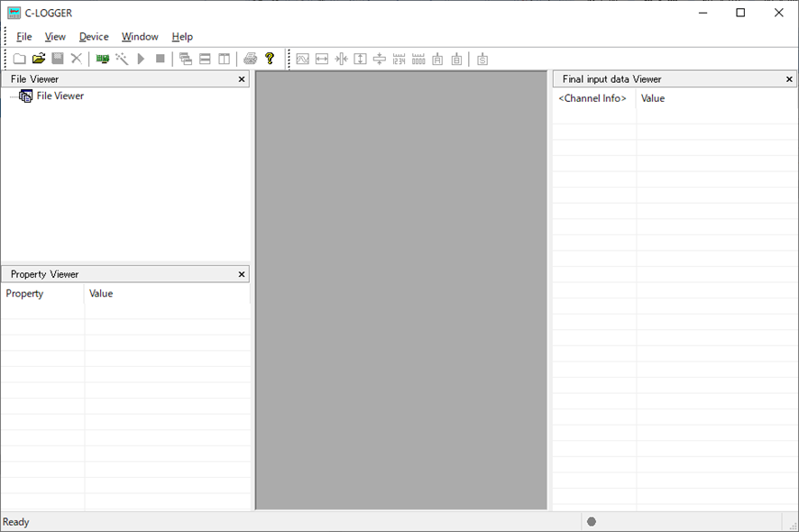The width and height of the screenshot is (799, 532).
Task: Click the magic wand wizard icon
Action: 122,59
